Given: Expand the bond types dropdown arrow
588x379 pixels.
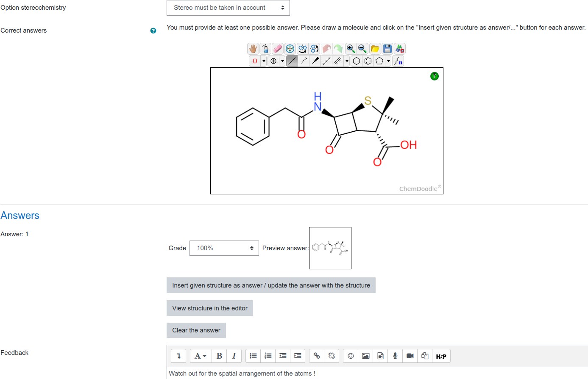Looking at the screenshot, I should (347, 61).
